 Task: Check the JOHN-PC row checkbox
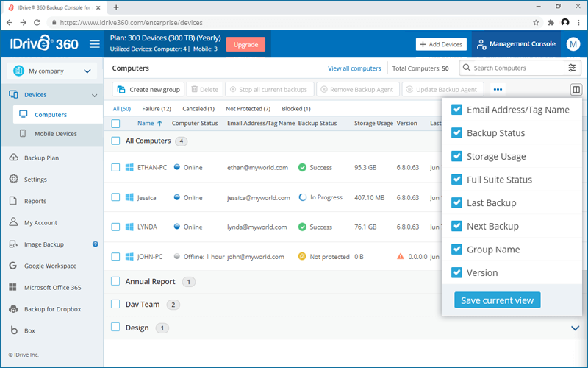click(115, 256)
